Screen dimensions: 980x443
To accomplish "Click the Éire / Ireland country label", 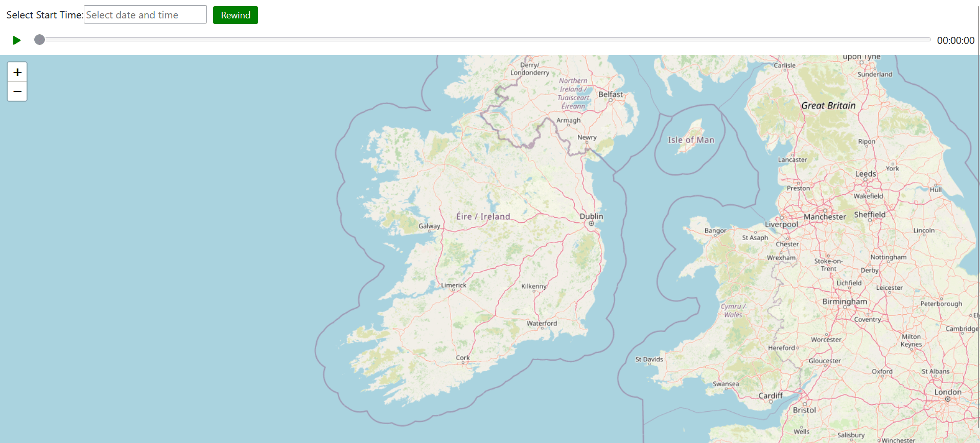I will coord(483,217).
